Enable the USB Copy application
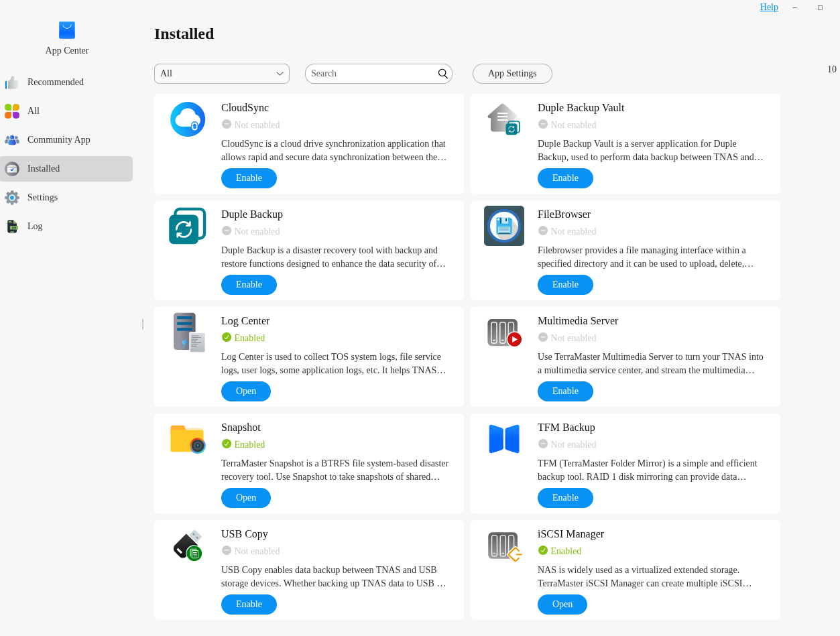This screenshot has width=840, height=636. (x=249, y=605)
